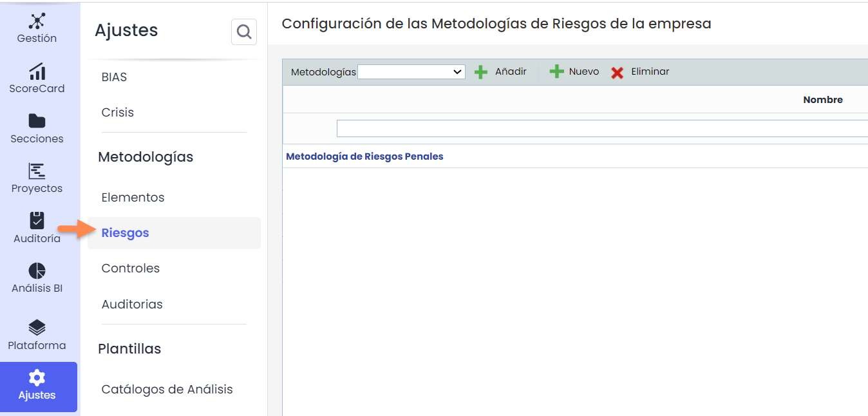Select Controles in the settings menu

point(130,269)
